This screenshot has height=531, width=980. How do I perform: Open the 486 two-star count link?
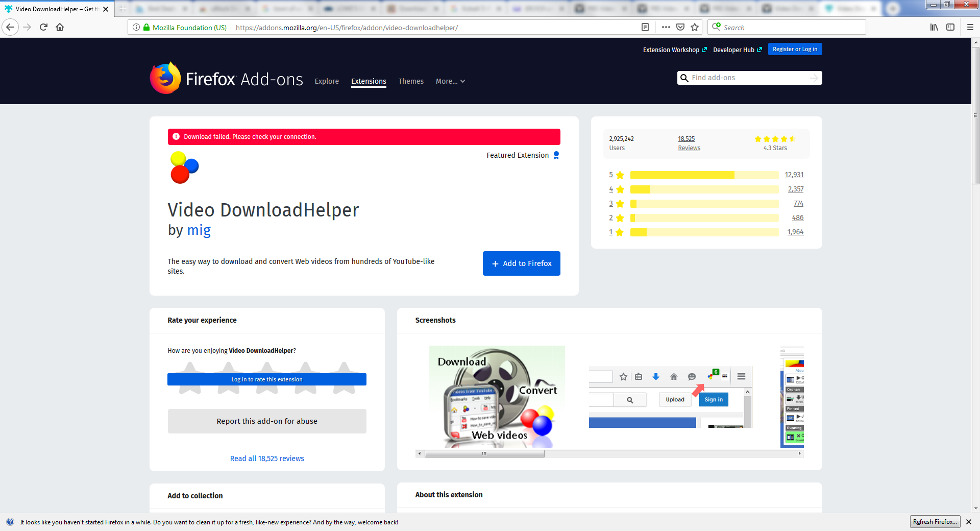click(798, 218)
